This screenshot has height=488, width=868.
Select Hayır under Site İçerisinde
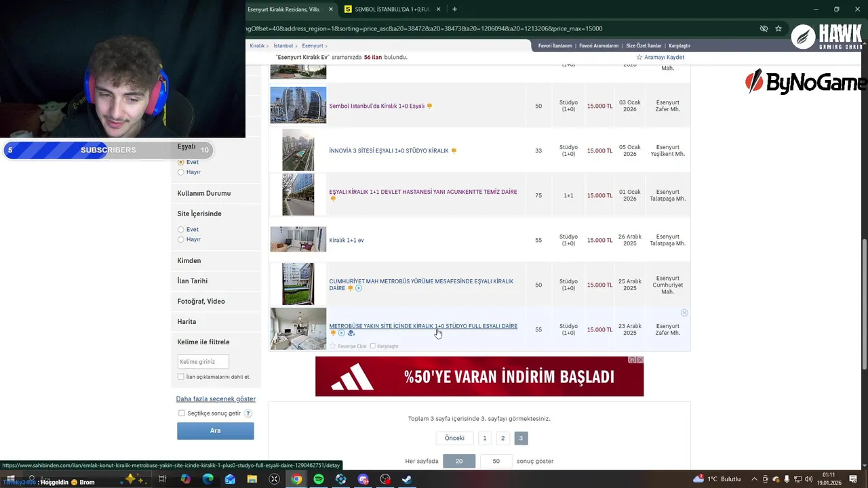coord(180,239)
